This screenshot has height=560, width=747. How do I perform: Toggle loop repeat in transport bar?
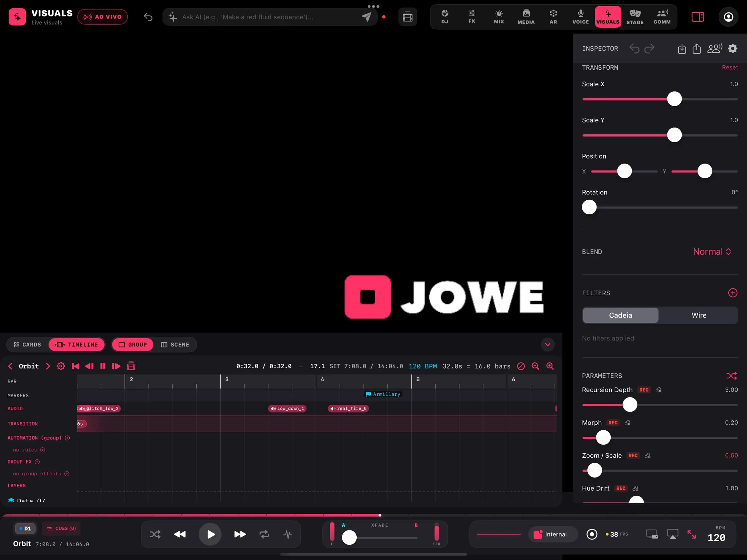pyautogui.click(x=264, y=534)
